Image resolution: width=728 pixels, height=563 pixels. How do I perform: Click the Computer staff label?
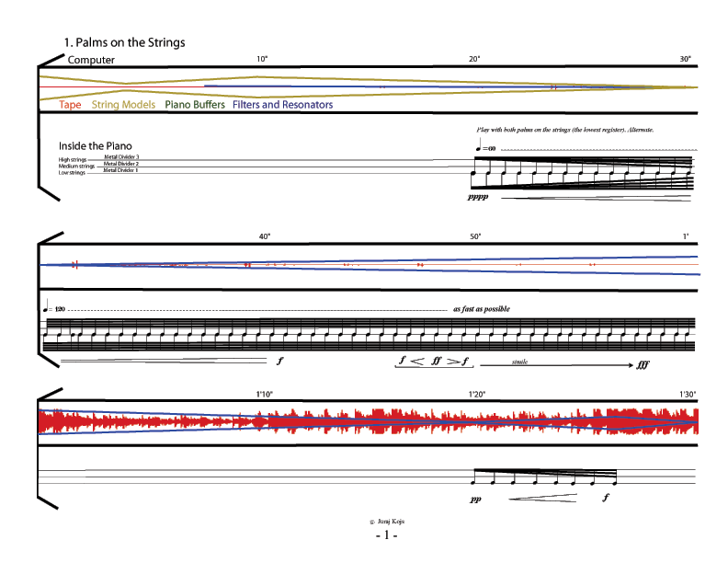pyautogui.click(x=91, y=60)
